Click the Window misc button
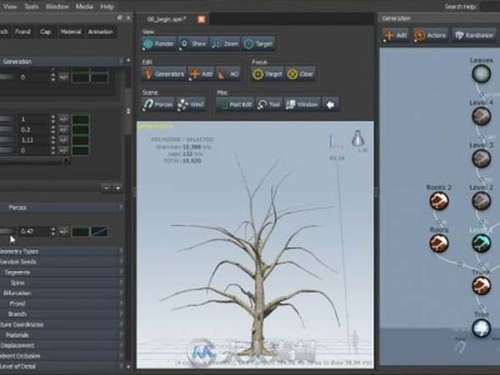The height and width of the screenshot is (375, 500). (x=302, y=104)
